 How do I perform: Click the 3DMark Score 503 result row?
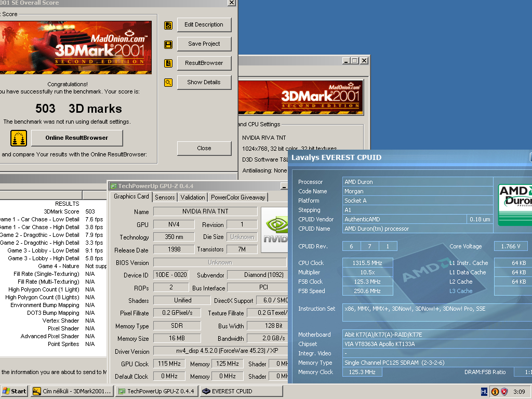tap(54, 211)
